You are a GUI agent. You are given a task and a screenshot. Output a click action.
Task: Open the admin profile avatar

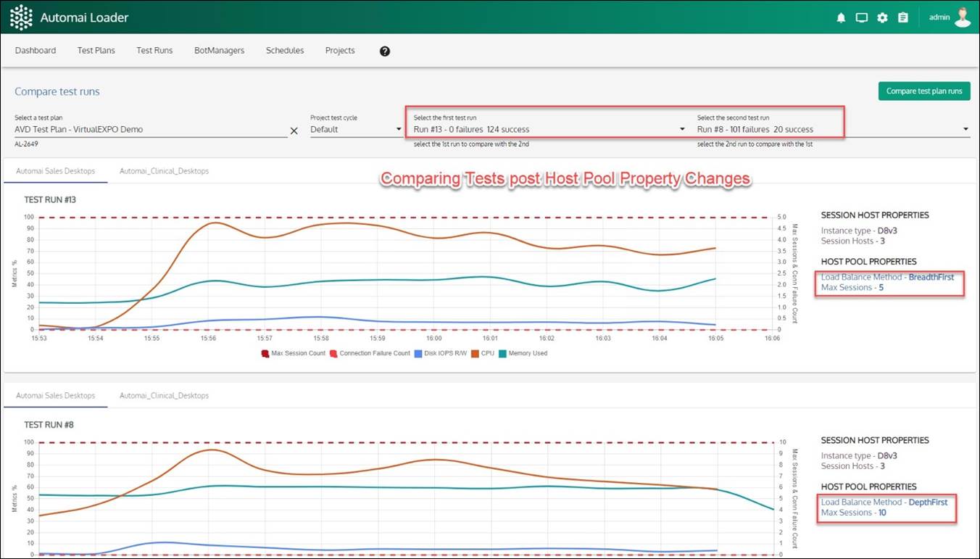coord(962,17)
